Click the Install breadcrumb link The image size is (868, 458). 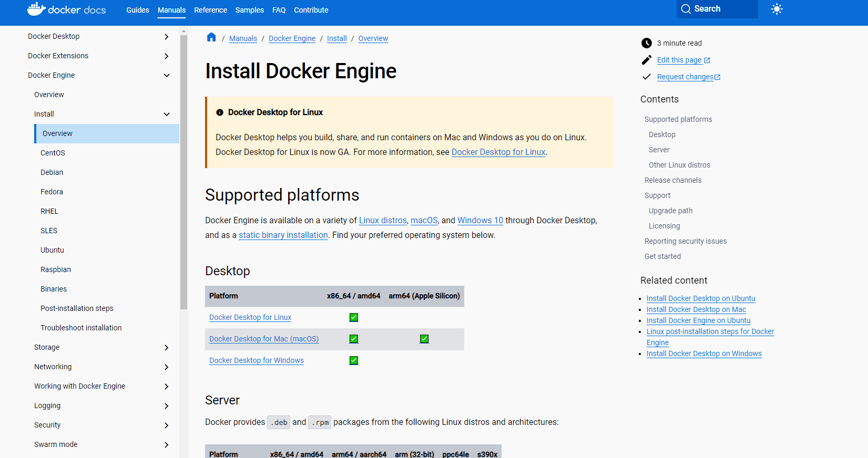pyautogui.click(x=337, y=38)
